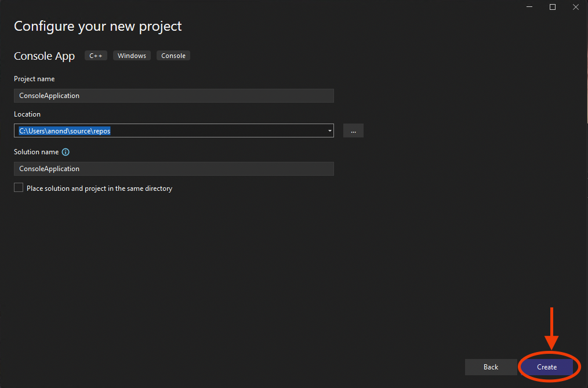
Task: Click the Console project type tag
Action: click(x=173, y=56)
